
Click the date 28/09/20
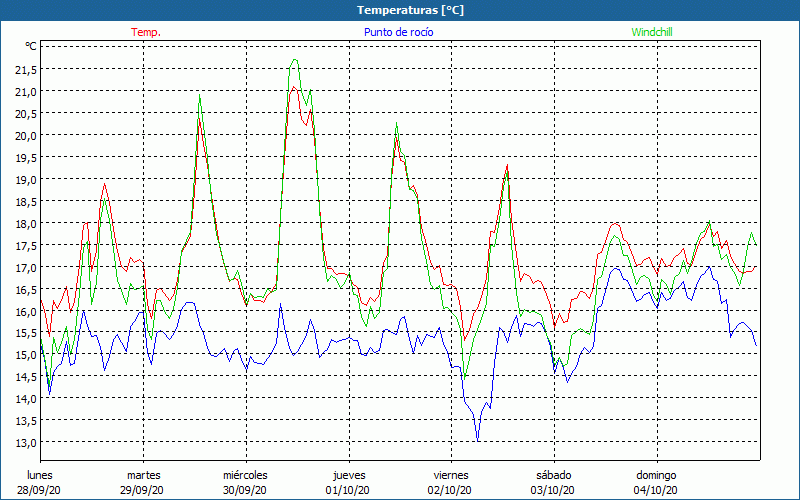[39, 490]
